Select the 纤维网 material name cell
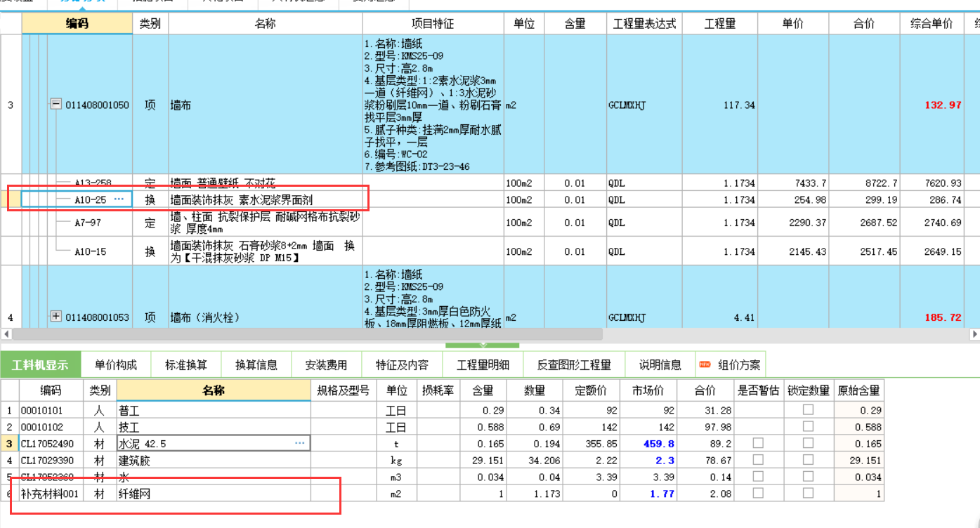 tap(214, 494)
